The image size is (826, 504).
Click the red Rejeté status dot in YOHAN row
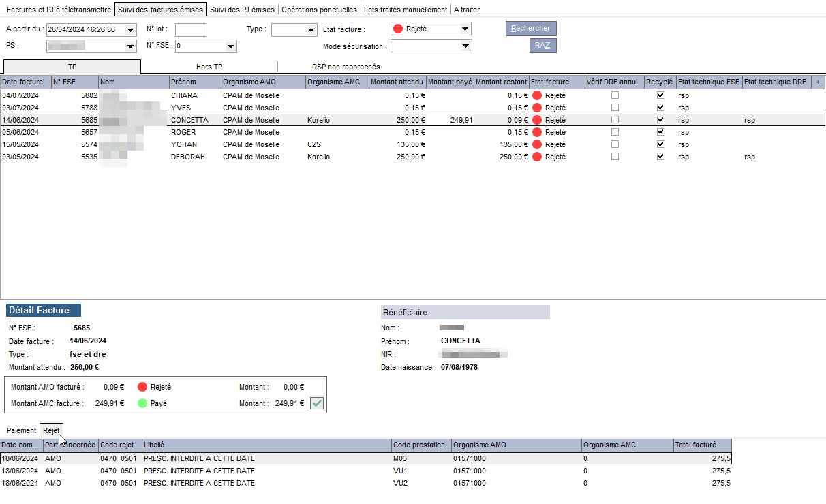point(537,144)
